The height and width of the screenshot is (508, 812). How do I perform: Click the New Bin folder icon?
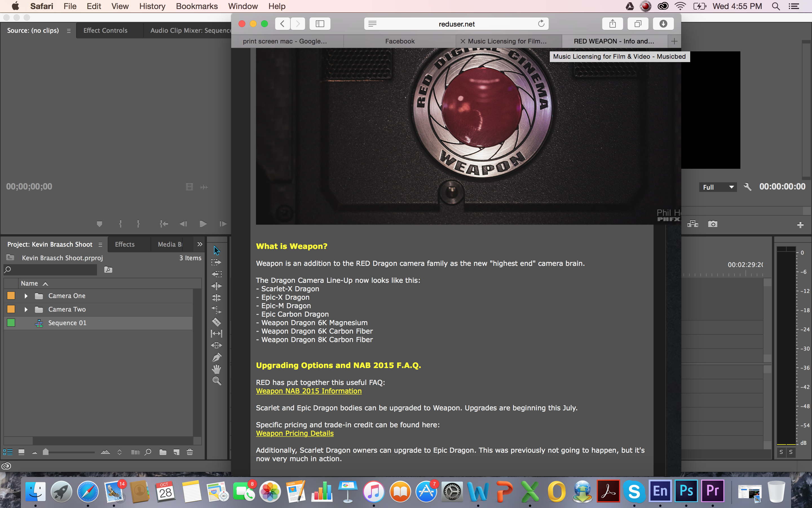tap(163, 452)
